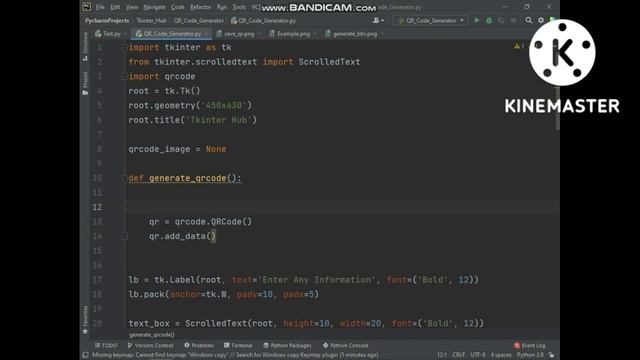
Task: Open the 4 spaces indent settings
Action: point(501,355)
